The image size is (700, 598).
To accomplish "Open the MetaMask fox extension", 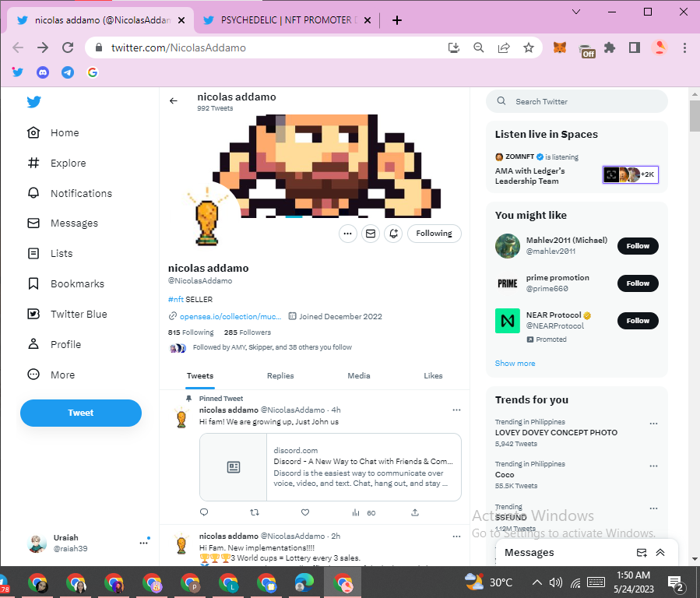I will pyautogui.click(x=560, y=47).
